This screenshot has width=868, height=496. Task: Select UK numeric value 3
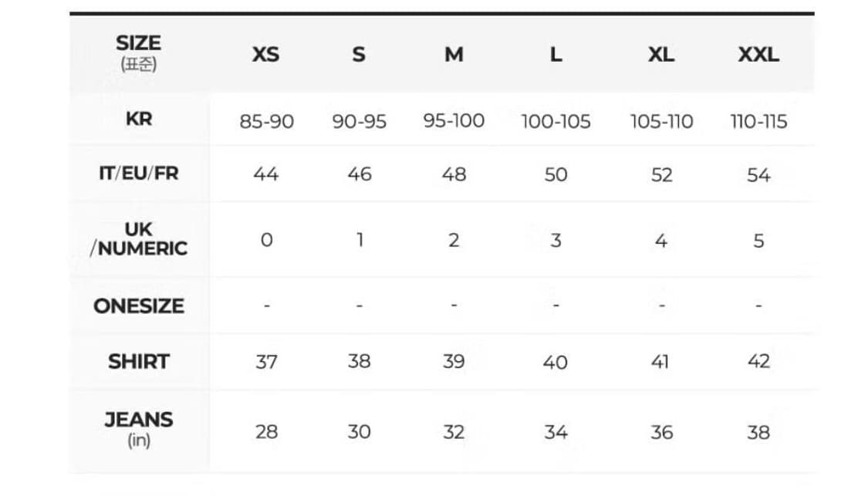point(556,241)
